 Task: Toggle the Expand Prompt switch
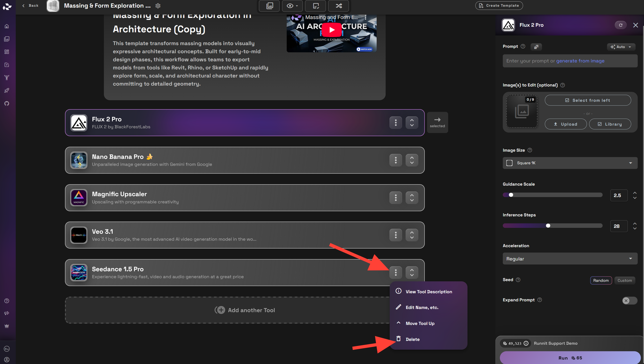pos(630,301)
